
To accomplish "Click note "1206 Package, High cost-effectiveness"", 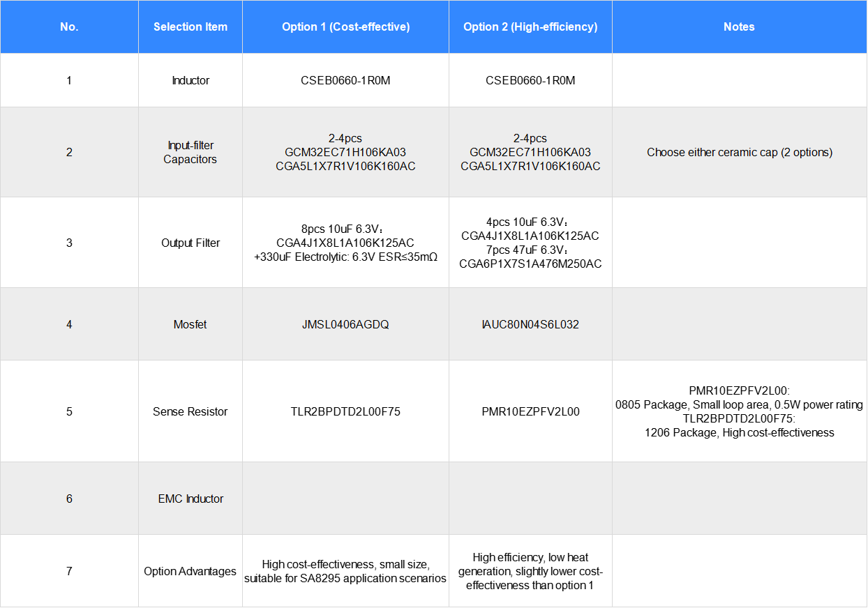I will 740,432.
